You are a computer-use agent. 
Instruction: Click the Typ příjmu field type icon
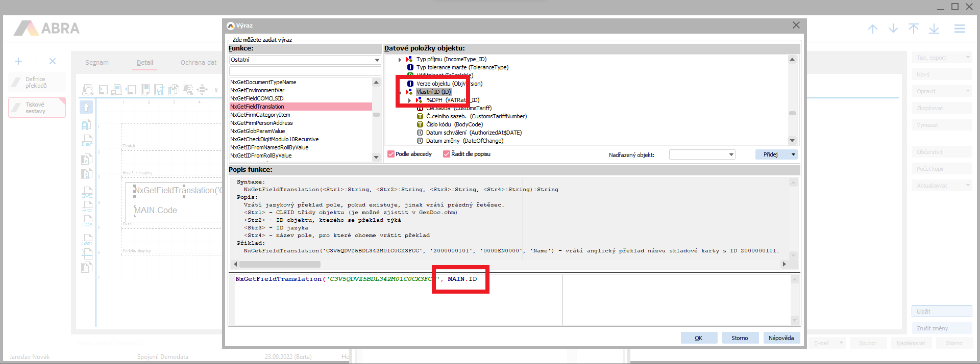tap(409, 59)
